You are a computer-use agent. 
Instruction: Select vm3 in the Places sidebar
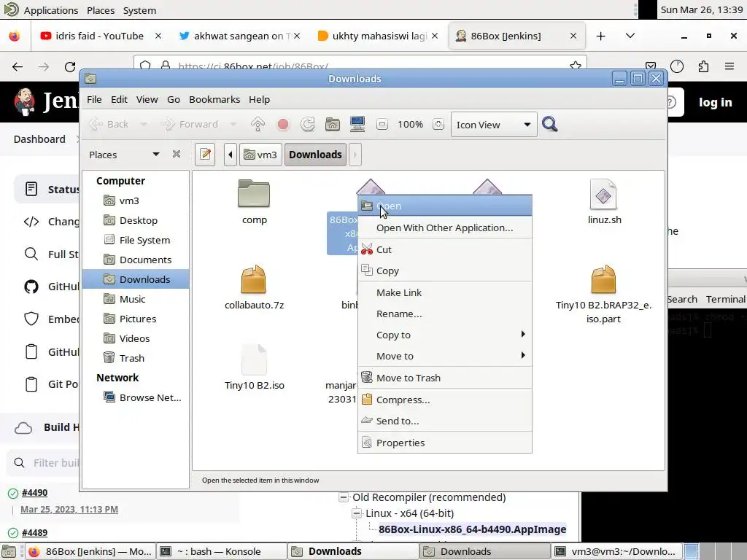click(136, 201)
